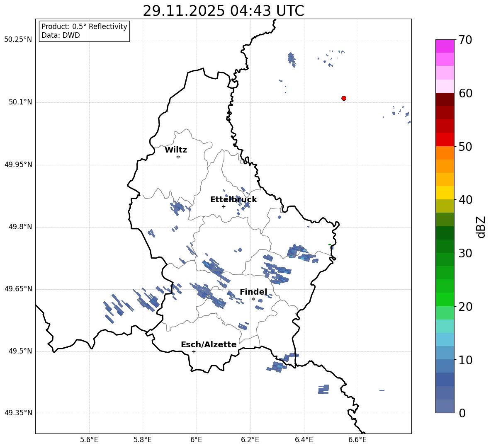Click the 20 tick label on the colorbar
491x448 pixels.
466,307
